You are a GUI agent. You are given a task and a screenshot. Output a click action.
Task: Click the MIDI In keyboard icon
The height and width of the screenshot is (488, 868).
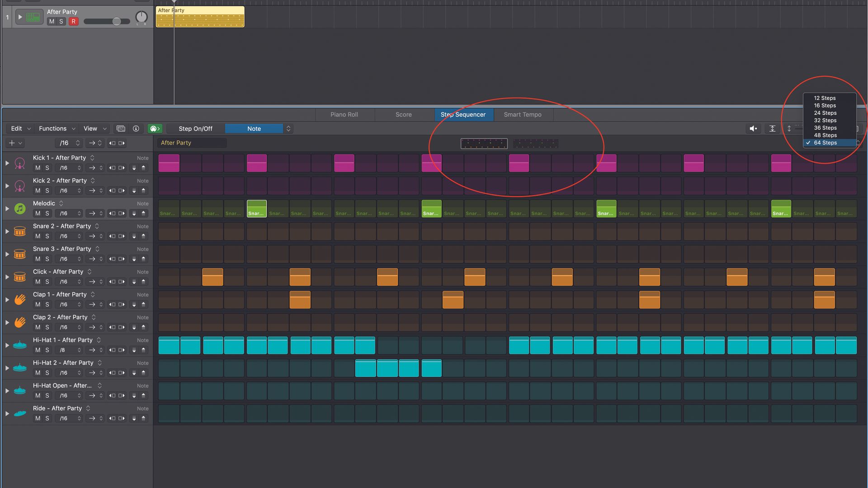[x=121, y=129]
